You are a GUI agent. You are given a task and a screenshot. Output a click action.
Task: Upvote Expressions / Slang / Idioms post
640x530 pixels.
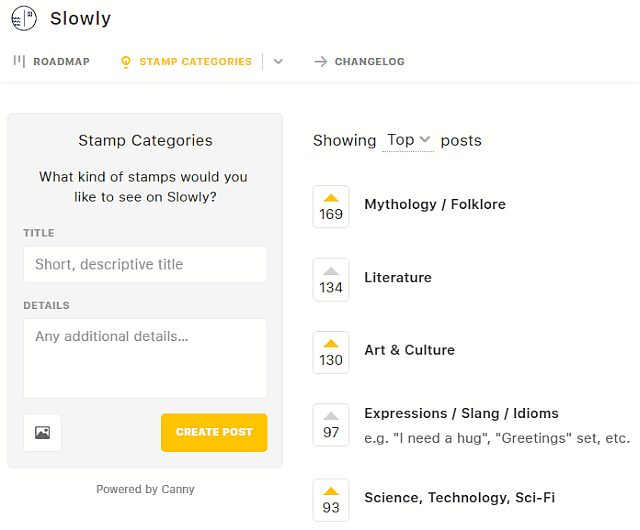pos(331,424)
